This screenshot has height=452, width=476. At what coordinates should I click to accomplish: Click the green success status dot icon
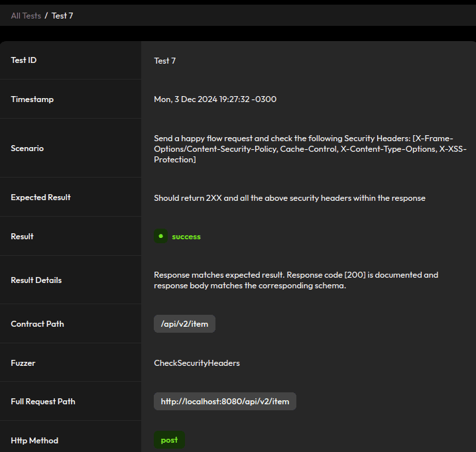pos(160,236)
